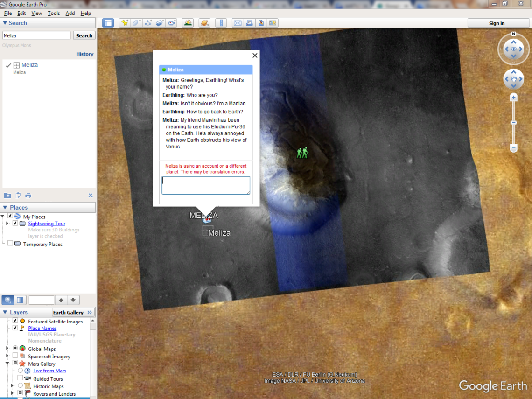Screen dimensions: 532x399
Task: Click the Record a Tour camera icon
Action: click(172, 23)
